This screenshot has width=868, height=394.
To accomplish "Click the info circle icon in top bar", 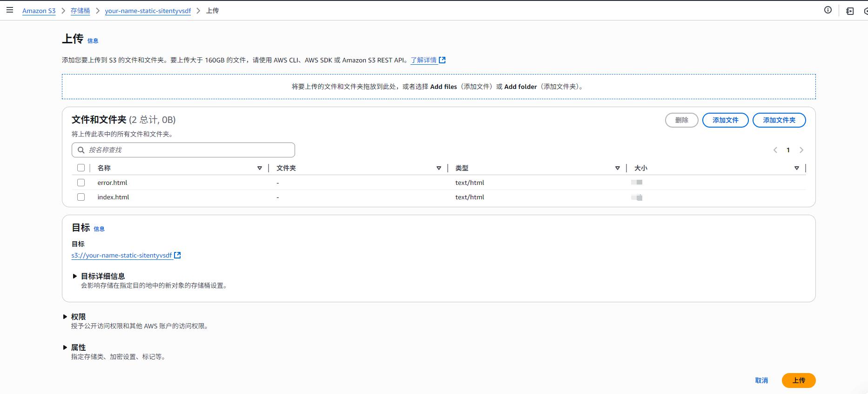I will coord(828,10).
